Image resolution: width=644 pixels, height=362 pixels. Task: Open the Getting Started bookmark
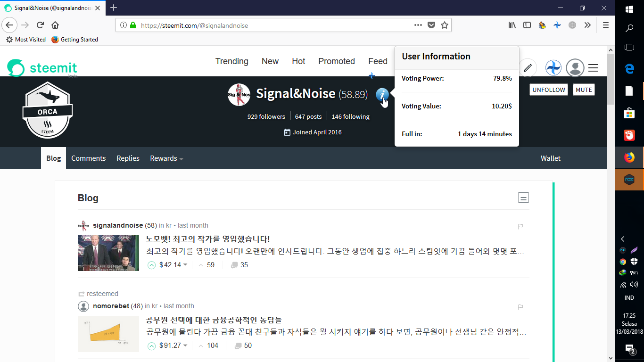pos(74,40)
